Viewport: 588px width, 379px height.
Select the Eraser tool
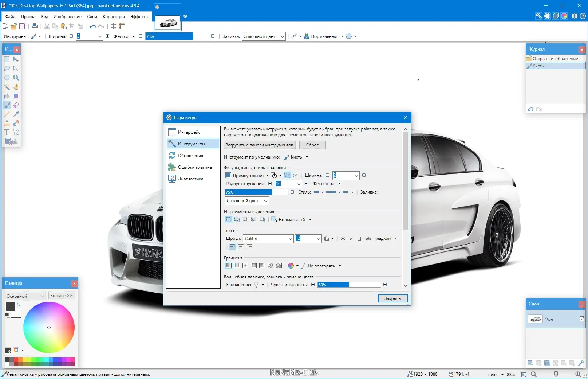(x=16, y=105)
